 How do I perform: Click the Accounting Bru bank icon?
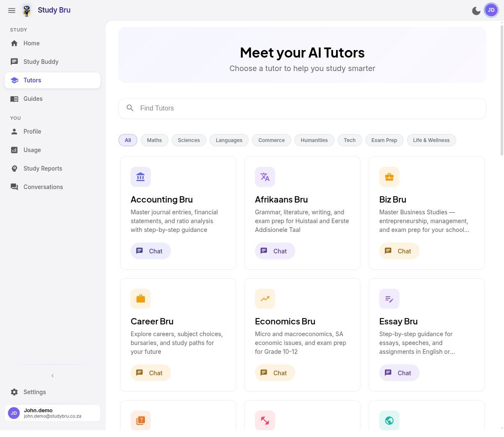[x=141, y=177]
